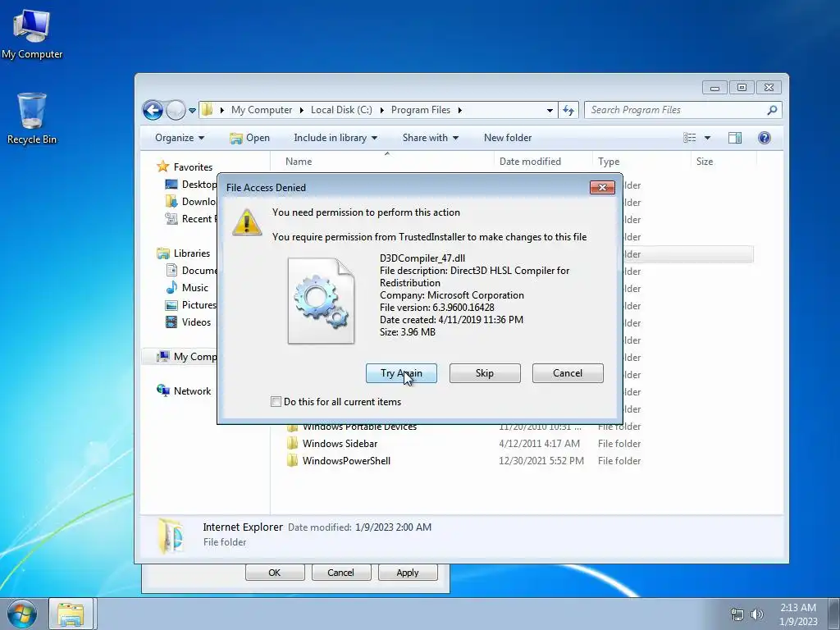Click Open in the Explorer toolbar
The image size is (840, 630).
point(249,138)
